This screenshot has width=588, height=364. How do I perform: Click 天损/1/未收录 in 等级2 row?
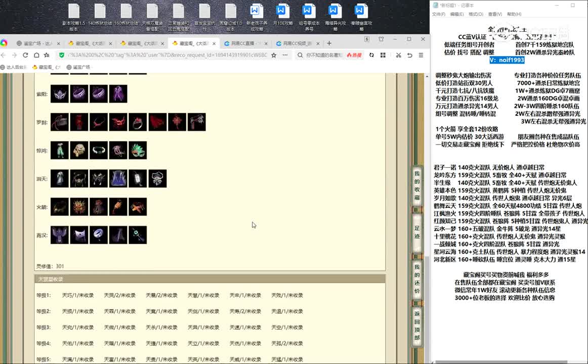point(77,311)
